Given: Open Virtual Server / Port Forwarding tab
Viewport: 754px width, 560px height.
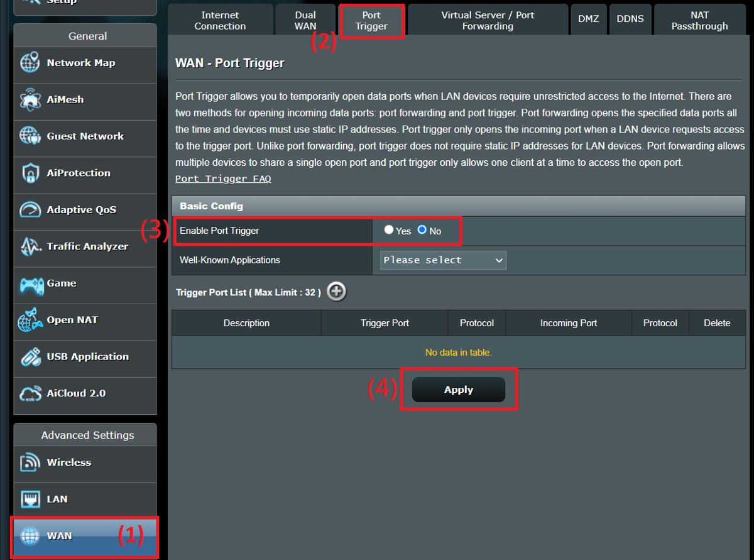Looking at the screenshot, I should 488,20.
